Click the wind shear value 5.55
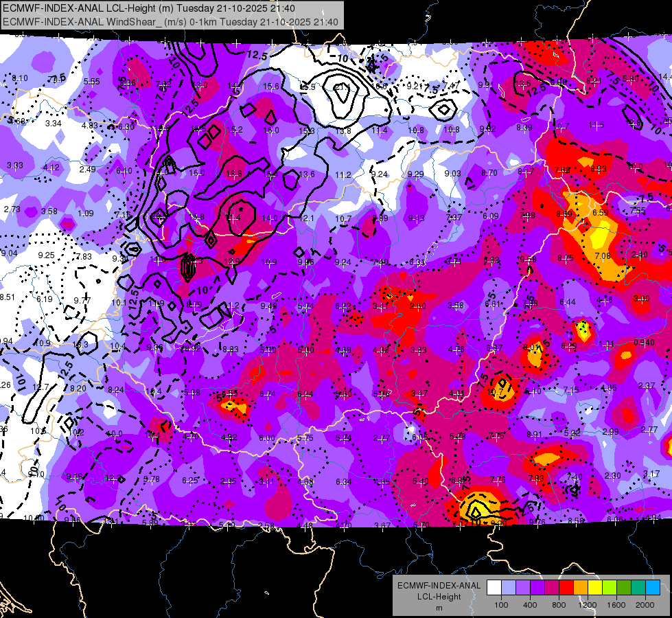 92,81
